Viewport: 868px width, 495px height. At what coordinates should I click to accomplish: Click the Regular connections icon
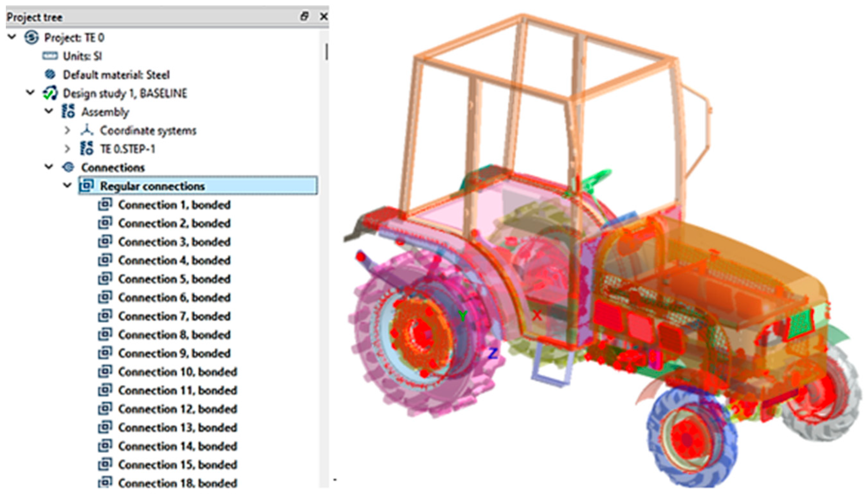click(86, 186)
